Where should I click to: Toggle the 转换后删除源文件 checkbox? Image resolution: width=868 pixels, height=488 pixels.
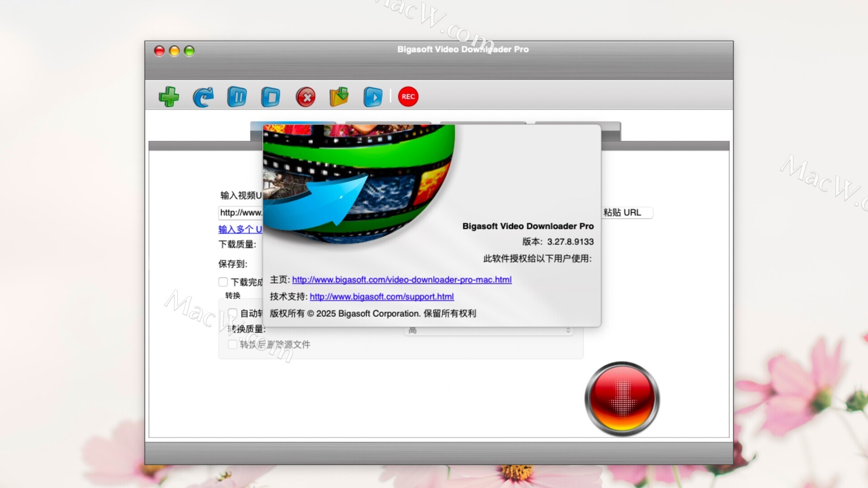pyautogui.click(x=232, y=344)
